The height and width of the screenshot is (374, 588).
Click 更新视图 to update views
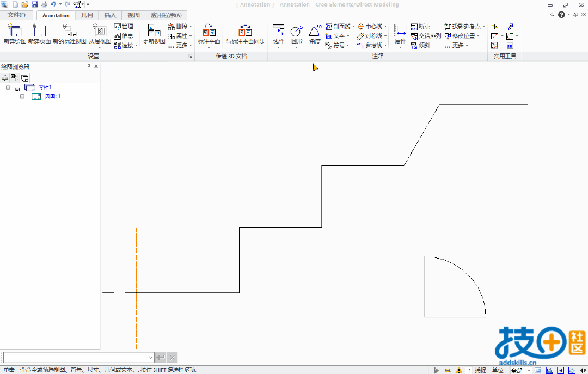click(154, 34)
